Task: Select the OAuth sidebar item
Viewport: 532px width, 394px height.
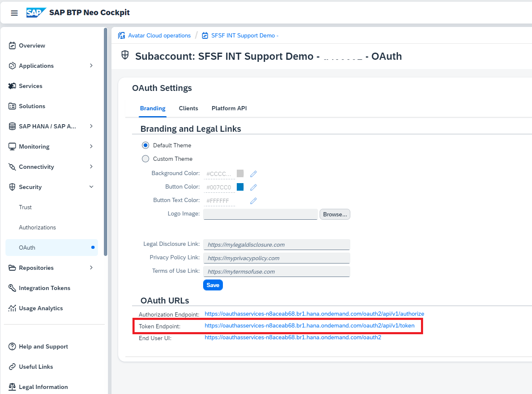Action: tap(52, 248)
